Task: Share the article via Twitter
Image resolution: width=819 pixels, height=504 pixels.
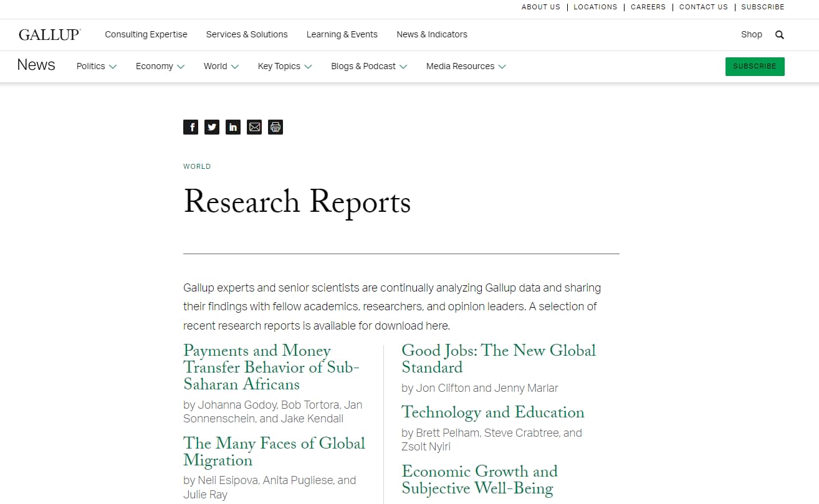Action: click(x=212, y=127)
